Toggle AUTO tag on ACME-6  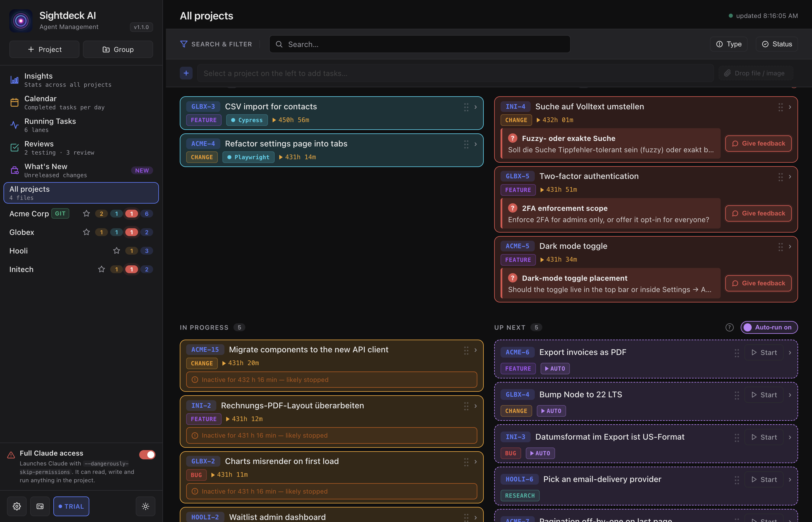pyautogui.click(x=555, y=369)
